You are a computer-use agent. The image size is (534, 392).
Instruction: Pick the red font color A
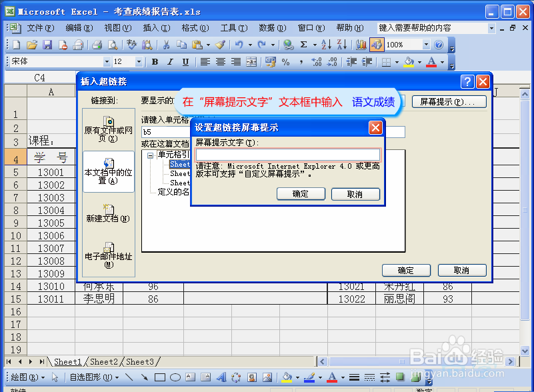[431, 61]
